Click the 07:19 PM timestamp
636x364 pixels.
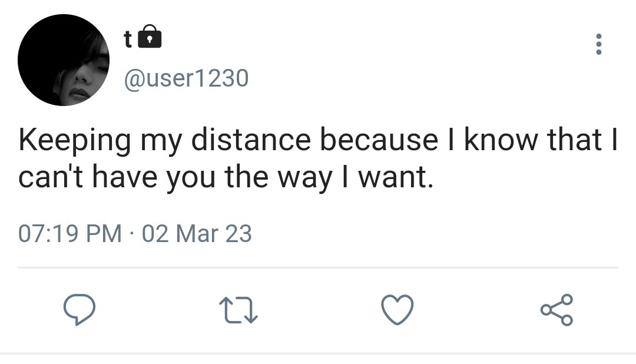[x=69, y=234]
